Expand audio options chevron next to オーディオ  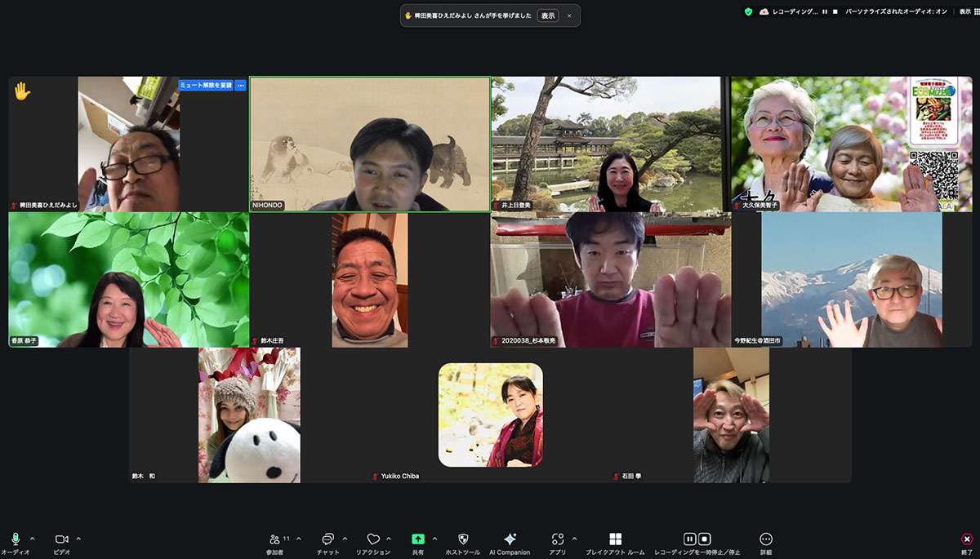pos(33,539)
